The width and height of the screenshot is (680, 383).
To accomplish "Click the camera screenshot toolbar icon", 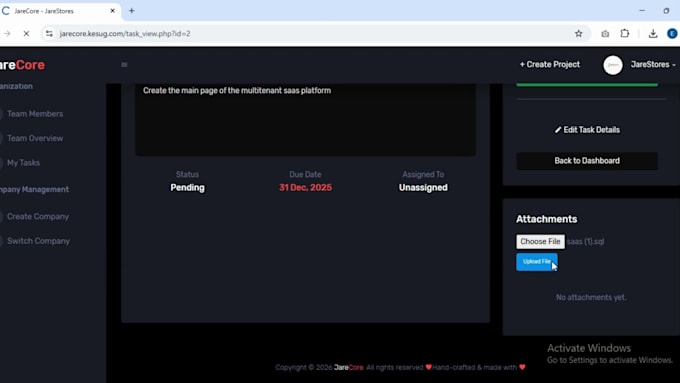I will pyautogui.click(x=605, y=33).
